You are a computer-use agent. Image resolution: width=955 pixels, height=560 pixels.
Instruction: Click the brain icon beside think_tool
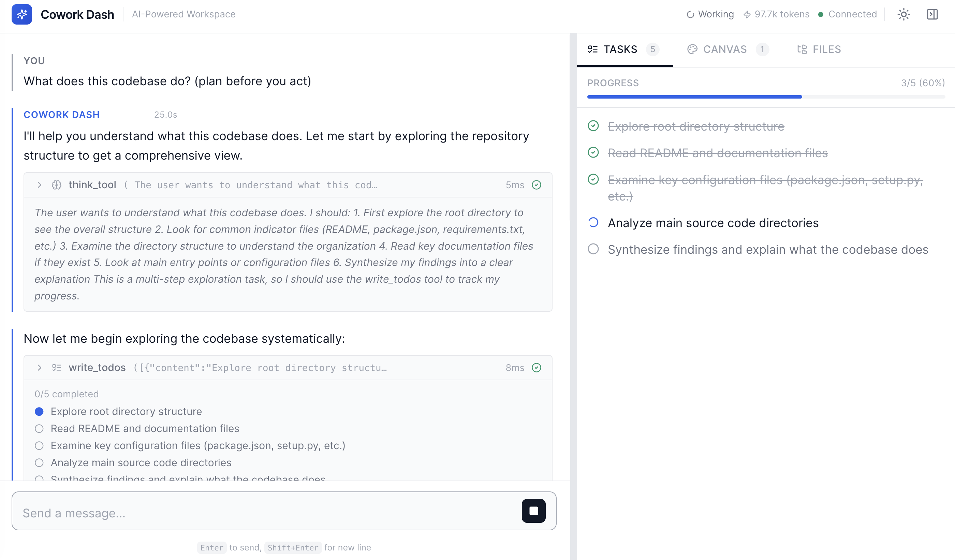57,185
